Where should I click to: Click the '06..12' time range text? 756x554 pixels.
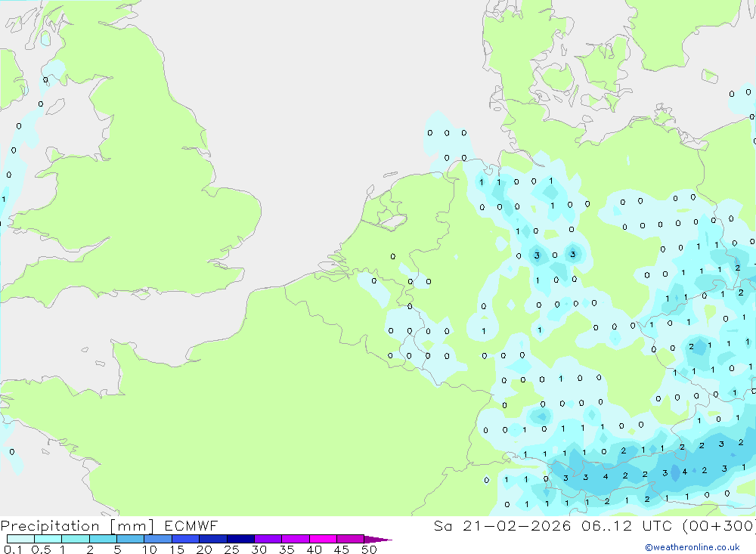click(607, 525)
